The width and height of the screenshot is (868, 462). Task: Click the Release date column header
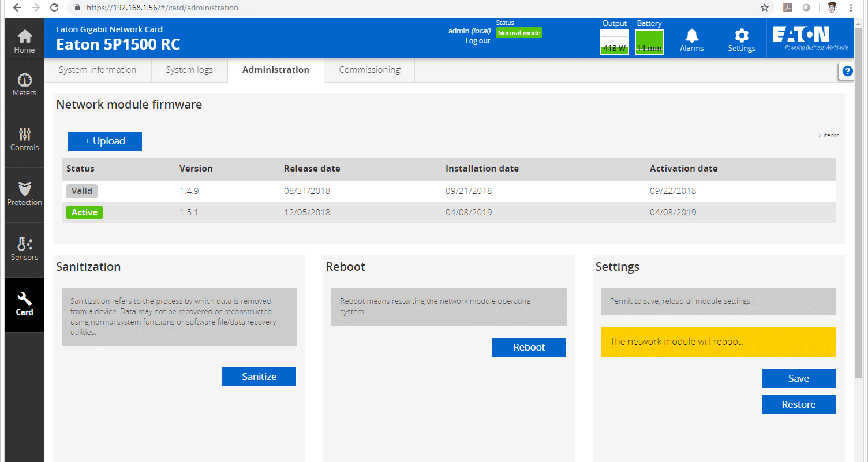[312, 169]
